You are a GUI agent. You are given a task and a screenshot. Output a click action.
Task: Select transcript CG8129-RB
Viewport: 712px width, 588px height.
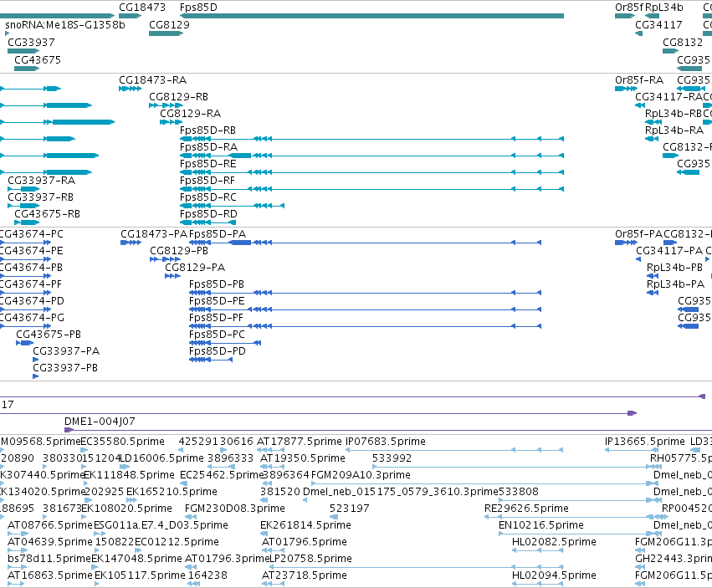tap(178, 97)
